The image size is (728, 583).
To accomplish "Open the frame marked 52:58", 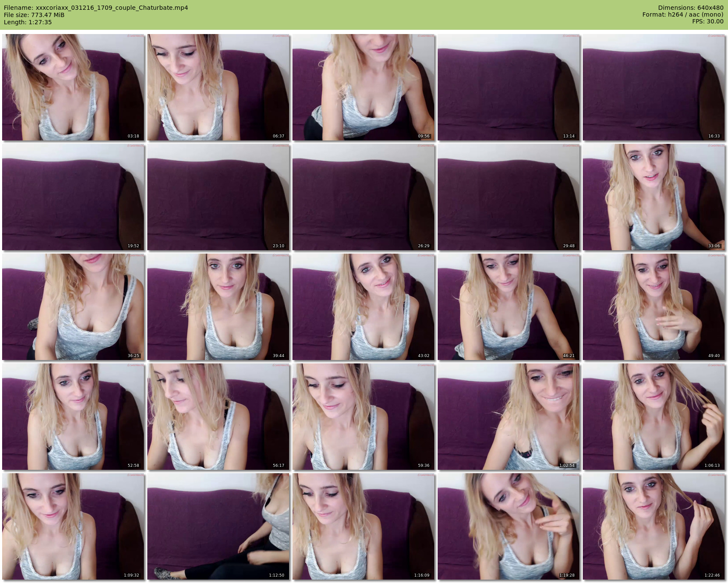I will [73, 417].
